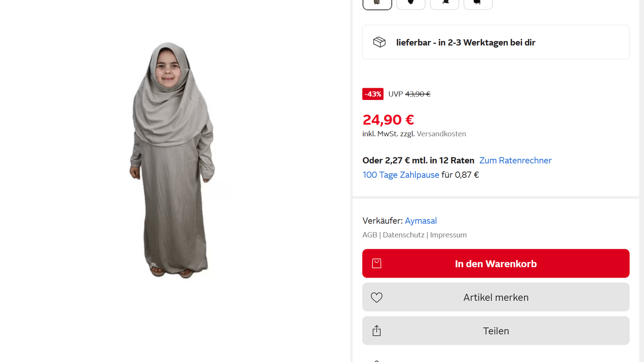Click the lieferbar delivery time text

click(x=466, y=42)
